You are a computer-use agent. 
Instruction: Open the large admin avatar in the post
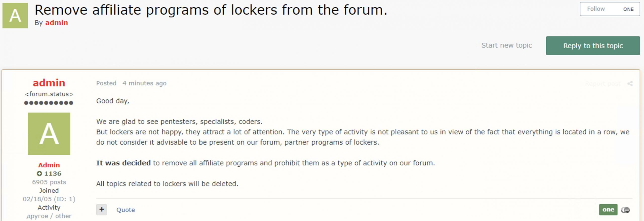pos(49,134)
